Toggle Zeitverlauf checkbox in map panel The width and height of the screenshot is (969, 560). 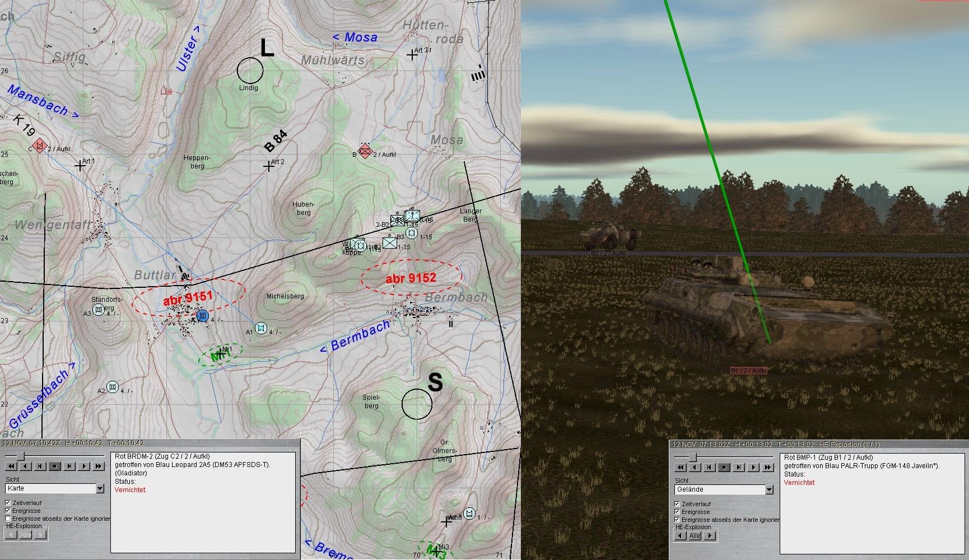click(8, 503)
